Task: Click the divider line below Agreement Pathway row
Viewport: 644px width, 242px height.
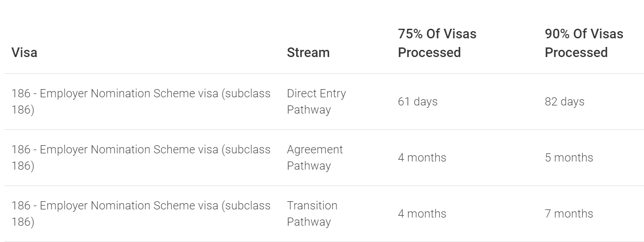Action: pos(324,185)
